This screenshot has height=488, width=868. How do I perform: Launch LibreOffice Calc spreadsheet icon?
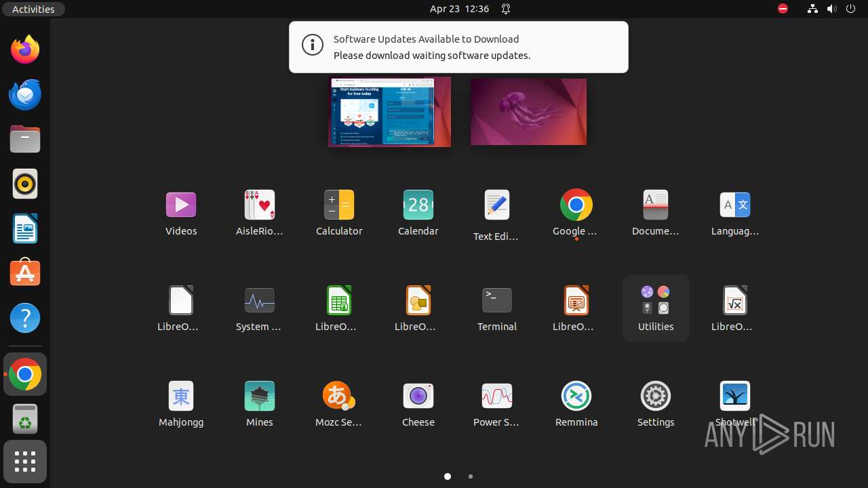pyautogui.click(x=339, y=308)
